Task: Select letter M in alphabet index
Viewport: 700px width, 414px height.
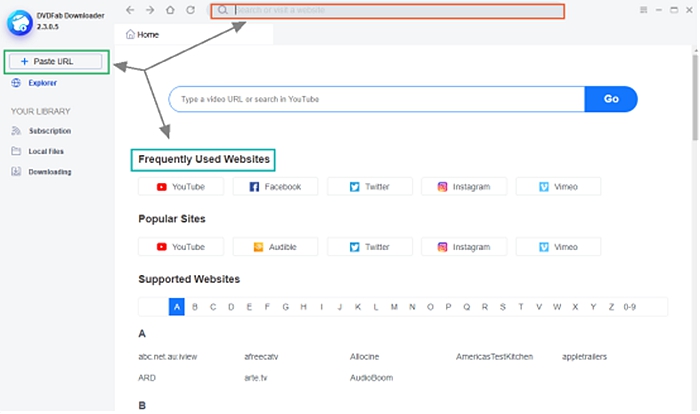Action: pos(394,307)
